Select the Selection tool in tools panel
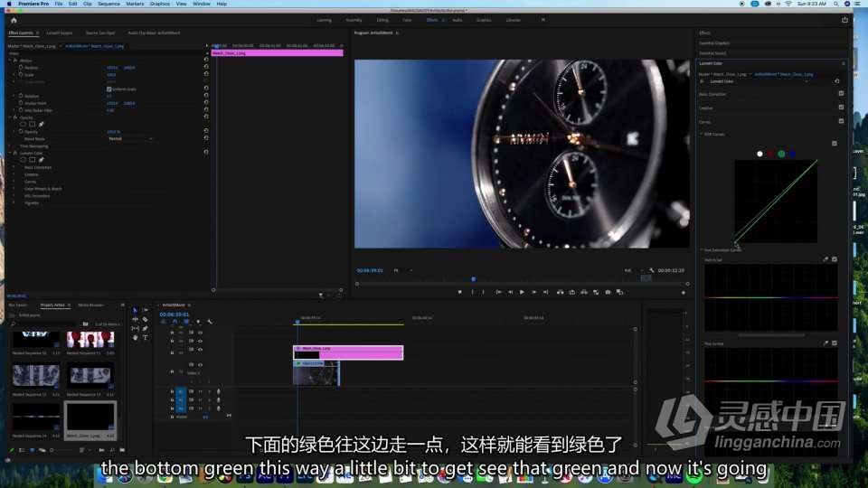 [135, 310]
